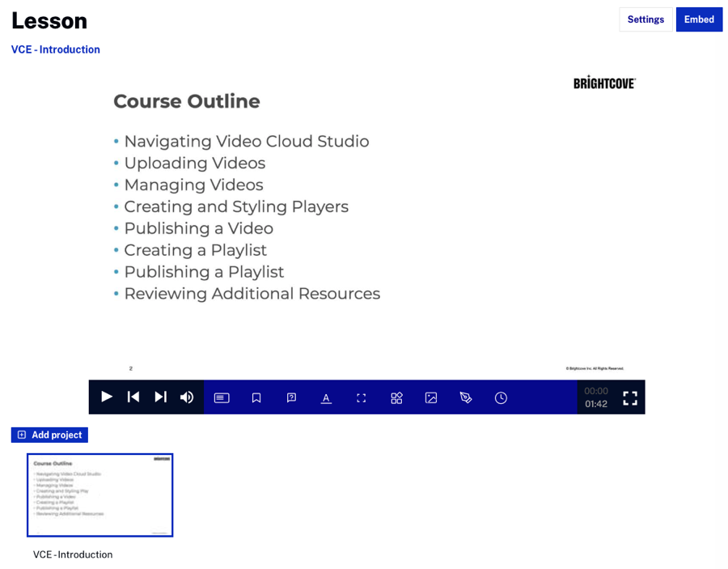Viewport: 728px width, 569px height.
Task: Select the pen drawing tool icon
Action: click(466, 398)
